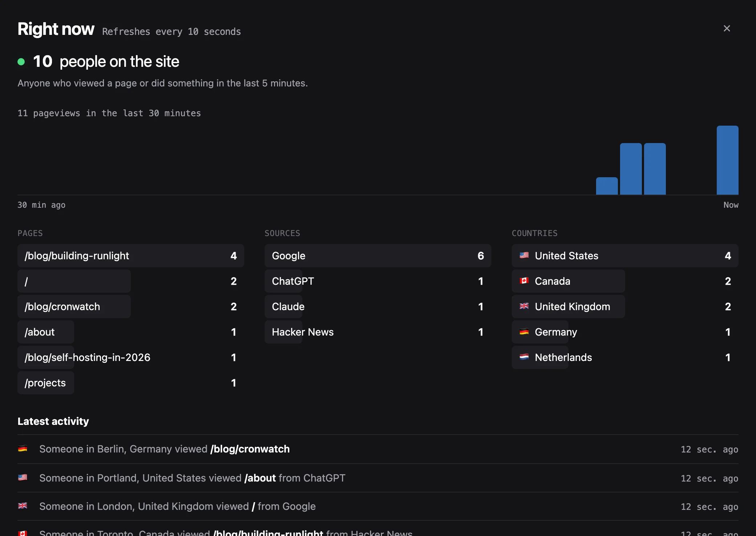The width and height of the screenshot is (756, 536).
Task: Select United States in Countries
Action: (x=625, y=256)
